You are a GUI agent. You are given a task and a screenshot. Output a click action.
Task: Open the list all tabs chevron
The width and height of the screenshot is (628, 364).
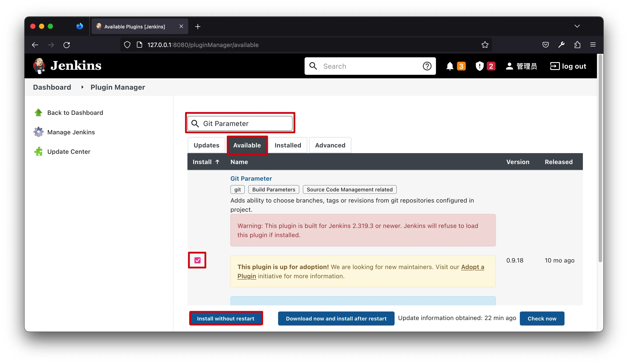tap(577, 26)
